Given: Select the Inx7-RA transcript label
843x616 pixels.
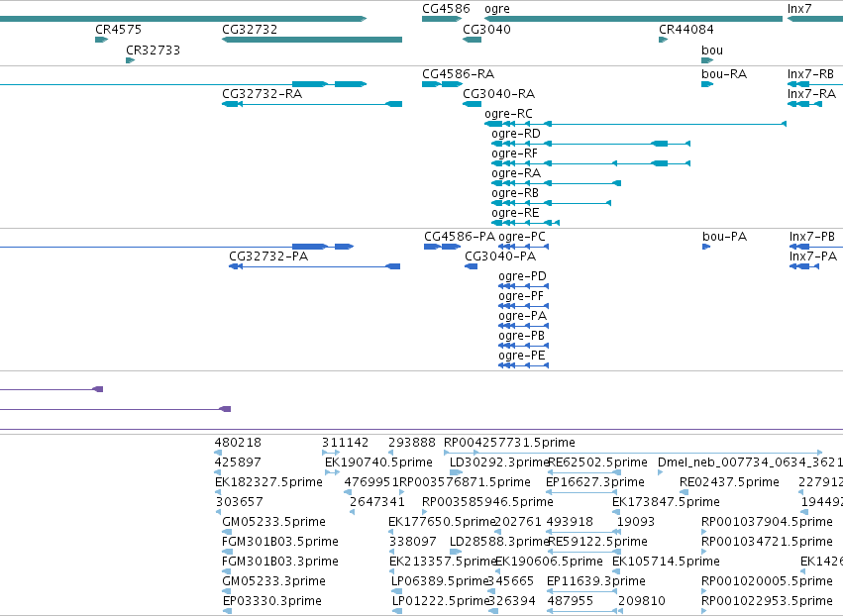Looking at the screenshot, I should tap(811, 93).
